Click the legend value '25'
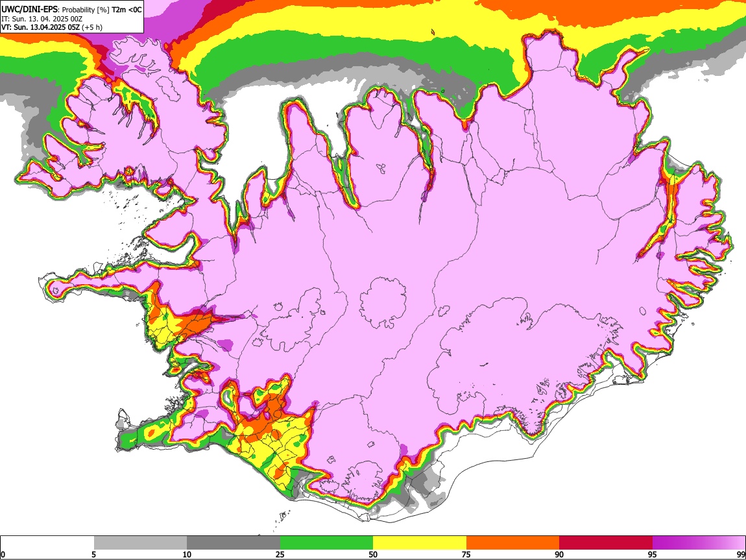Viewport: 746px width, 560px height. (280, 554)
